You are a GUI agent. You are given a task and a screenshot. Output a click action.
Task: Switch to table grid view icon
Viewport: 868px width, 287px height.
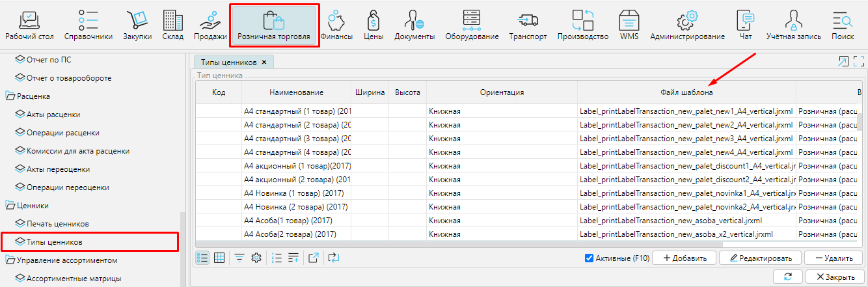pos(219,258)
